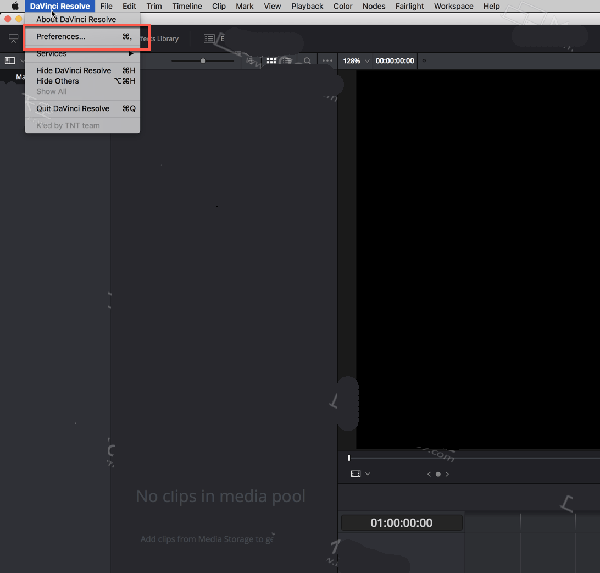Image resolution: width=600 pixels, height=573 pixels.
Task: Go to next marker arrow
Action: click(x=447, y=474)
